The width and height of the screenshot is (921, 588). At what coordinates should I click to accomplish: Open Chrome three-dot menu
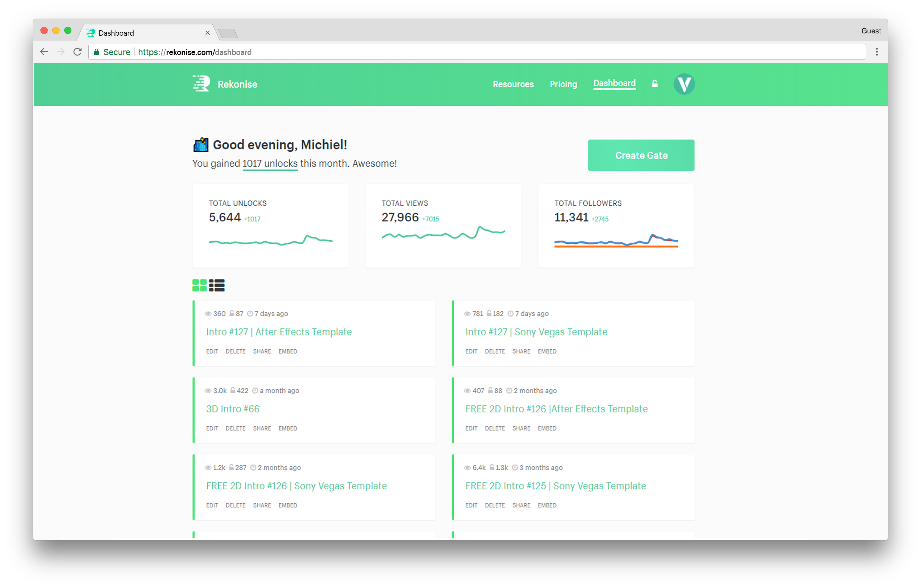point(877,52)
